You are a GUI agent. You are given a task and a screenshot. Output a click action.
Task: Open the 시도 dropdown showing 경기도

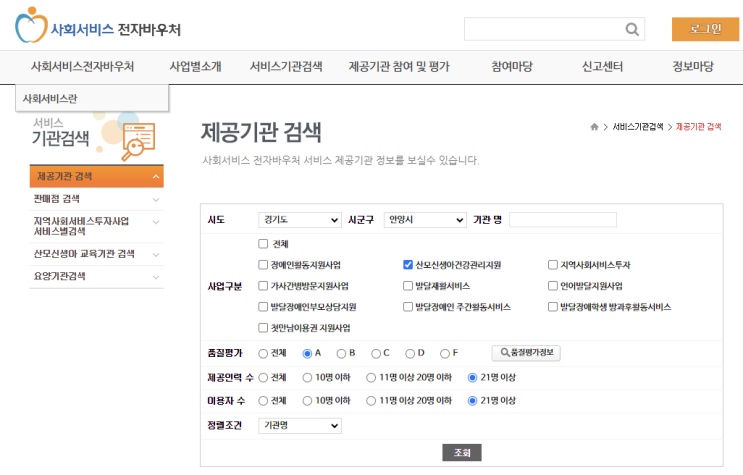300,219
